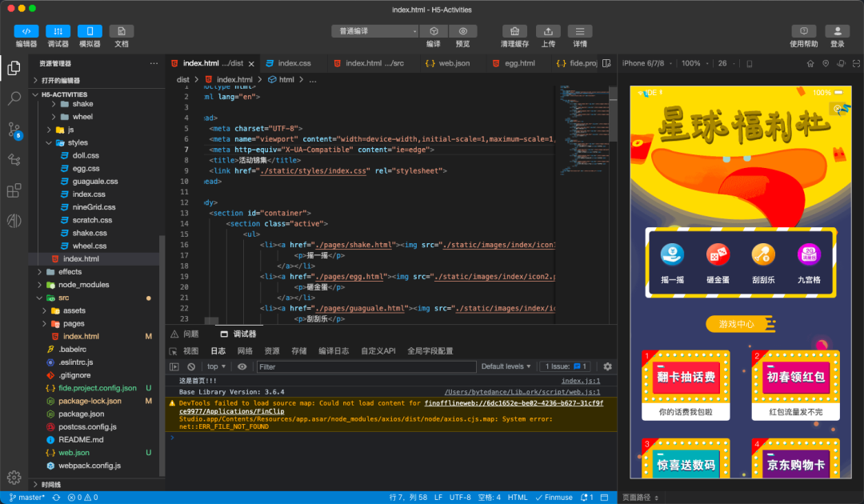Click the 预览 preview eye icon
The image size is (864, 504).
463,31
